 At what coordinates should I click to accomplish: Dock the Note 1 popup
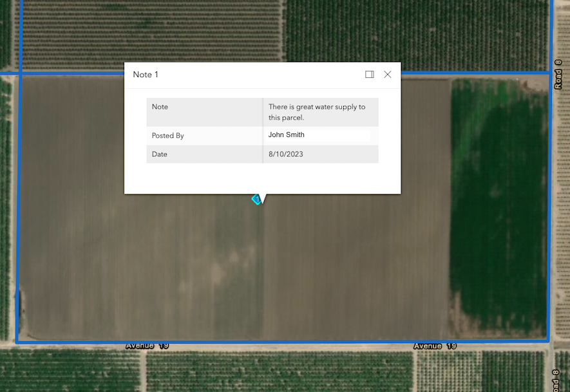370,75
